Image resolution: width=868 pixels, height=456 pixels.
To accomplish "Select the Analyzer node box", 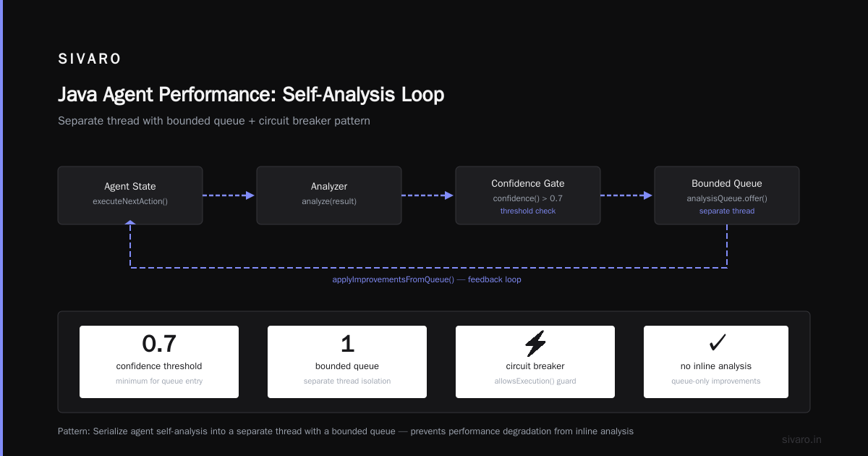I will pos(329,195).
